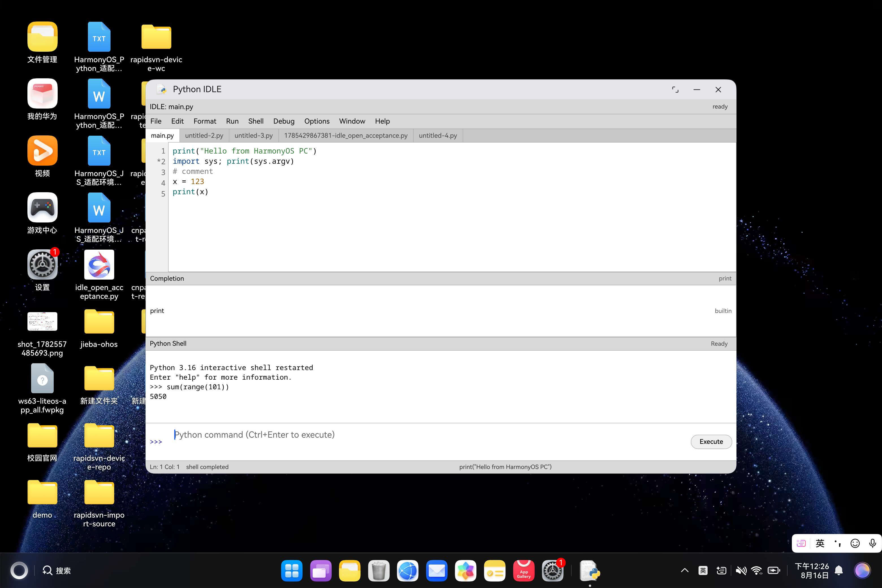The image size is (882, 588).
Task: Open App Gallery from the dock
Action: pyautogui.click(x=524, y=571)
